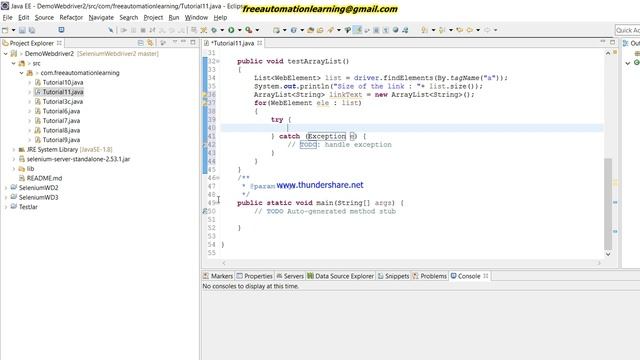Open the External Tools dropdown arrow
The height and width of the screenshot is (360, 640).
pos(257,30)
